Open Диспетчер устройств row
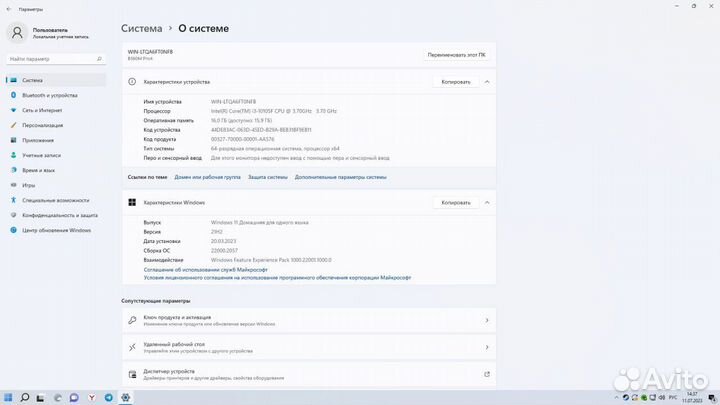 (x=309, y=374)
